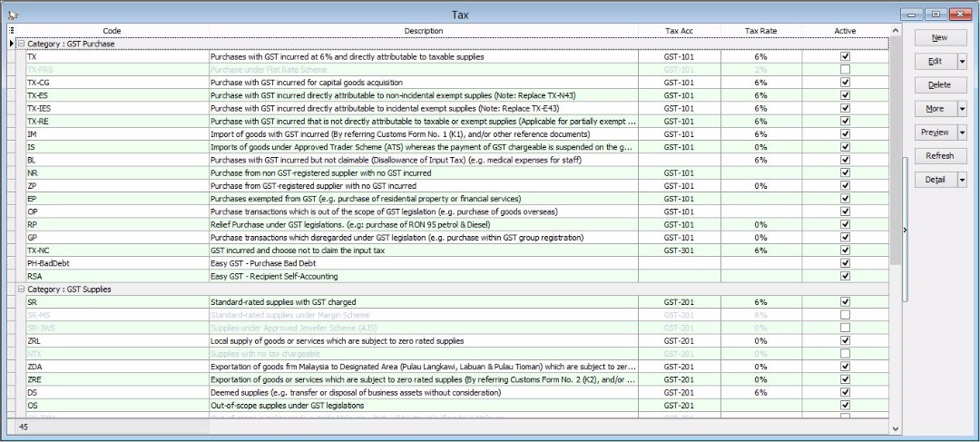Toggle Active checkbox for TX row
The height and width of the screenshot is (442, 980).
click(846, 56)
